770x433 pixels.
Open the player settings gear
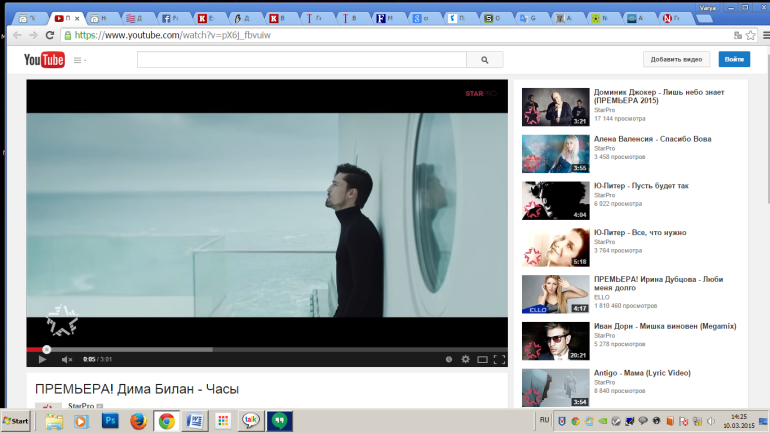click(x=466, y=359)
